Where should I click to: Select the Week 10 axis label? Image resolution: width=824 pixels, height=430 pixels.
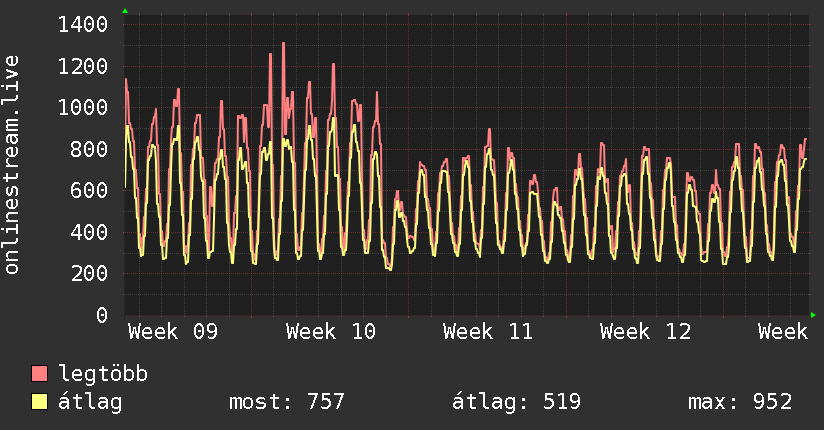coord(331,332)
